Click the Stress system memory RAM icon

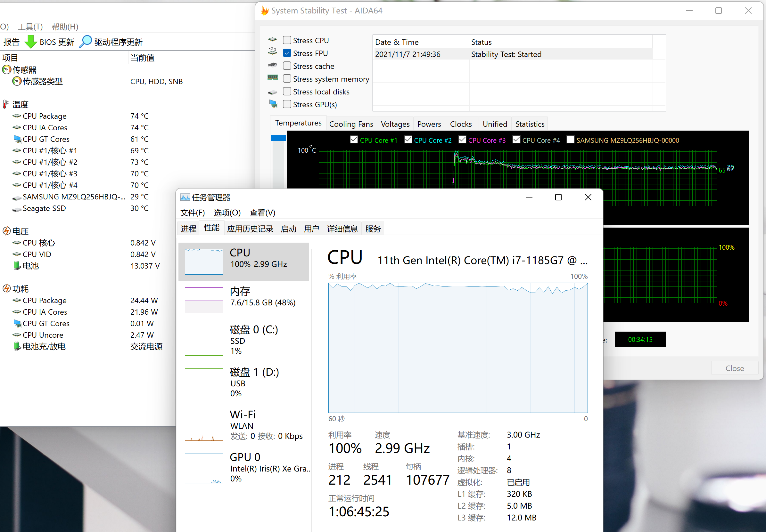(x=273, y=77)
